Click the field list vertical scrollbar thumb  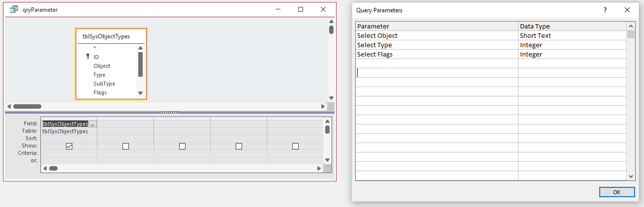pos(140,64)
